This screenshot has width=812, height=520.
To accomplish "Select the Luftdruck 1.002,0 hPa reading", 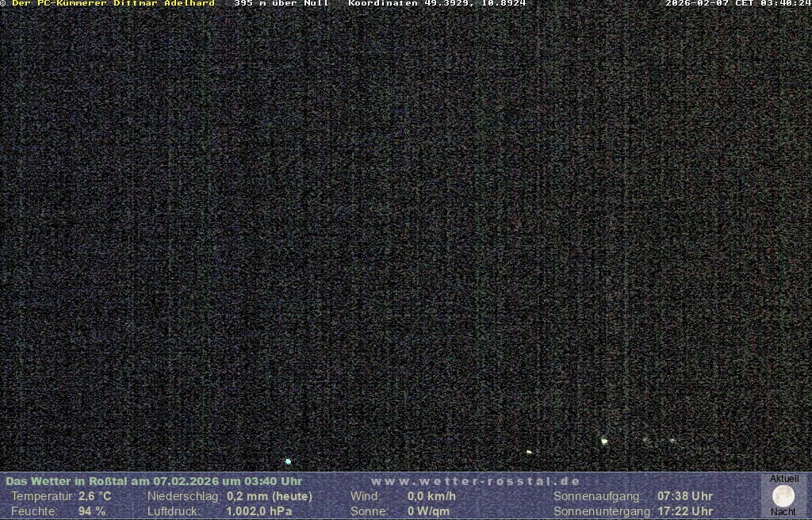I will tap(259, 511).
